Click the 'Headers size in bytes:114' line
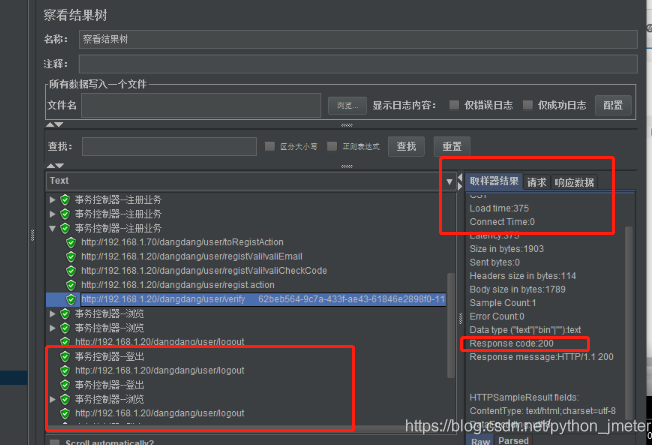This screenshot has width=662, height=445. pyautogui.click(x=523, y=276)
